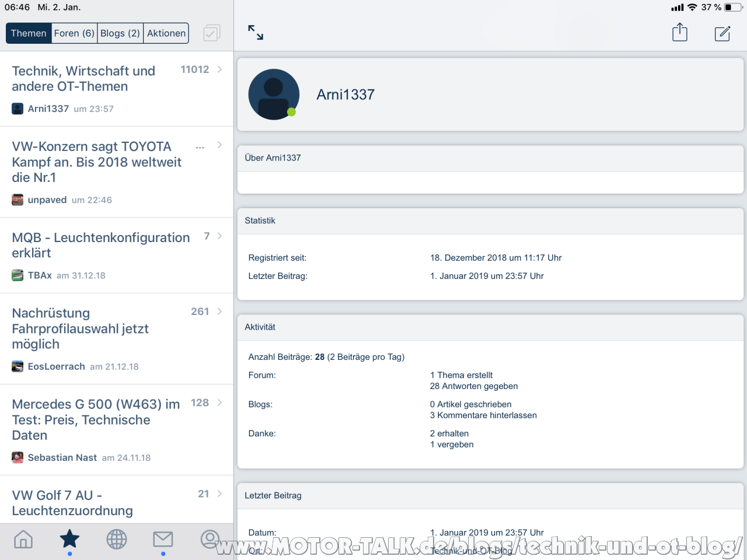Screen dimensions: 747x560
Task: Open the VW-Konzern sagt TOYOTA topic
Action: pos(97,162)
